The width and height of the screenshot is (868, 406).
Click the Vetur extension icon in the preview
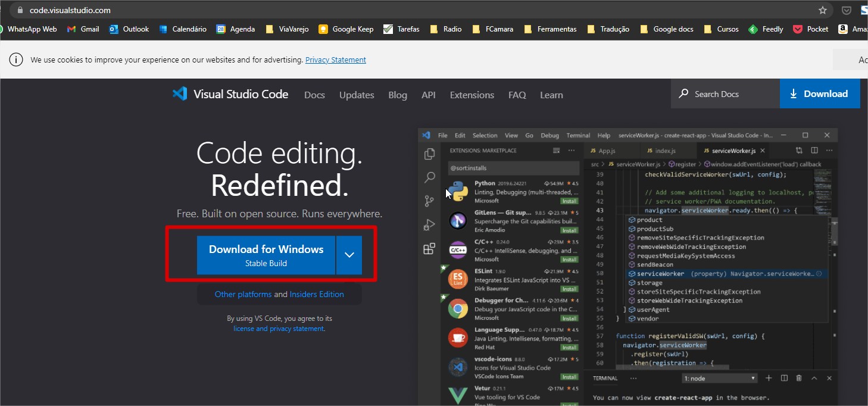(458, 395)
